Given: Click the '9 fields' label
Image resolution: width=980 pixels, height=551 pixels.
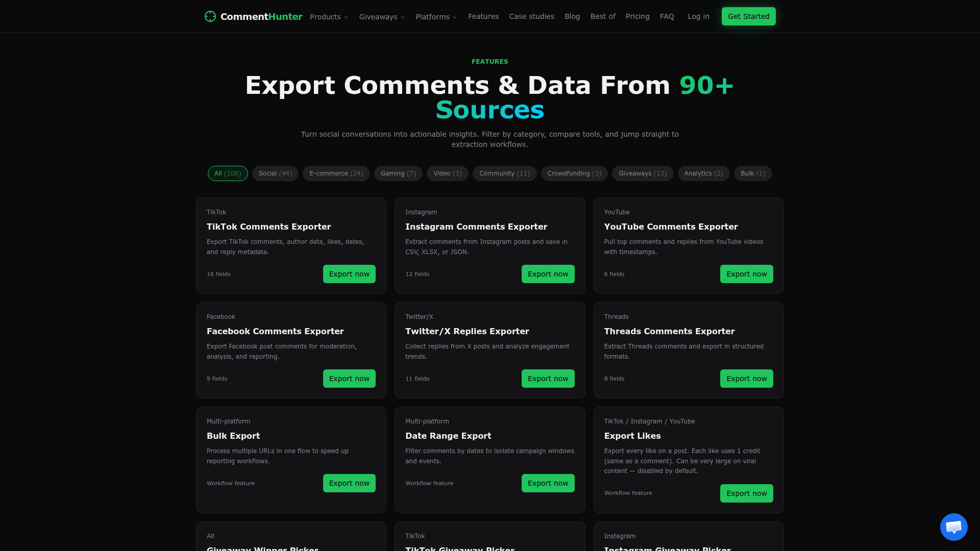Looking at the screenshot, I should tap(217, 379).
